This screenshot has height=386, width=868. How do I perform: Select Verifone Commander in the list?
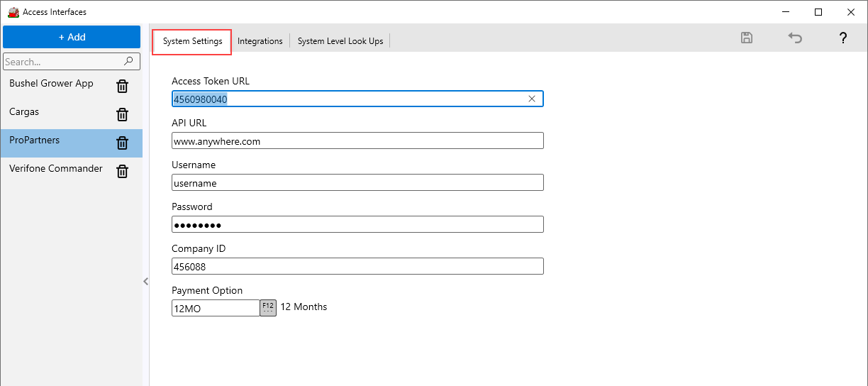point(56,169)
